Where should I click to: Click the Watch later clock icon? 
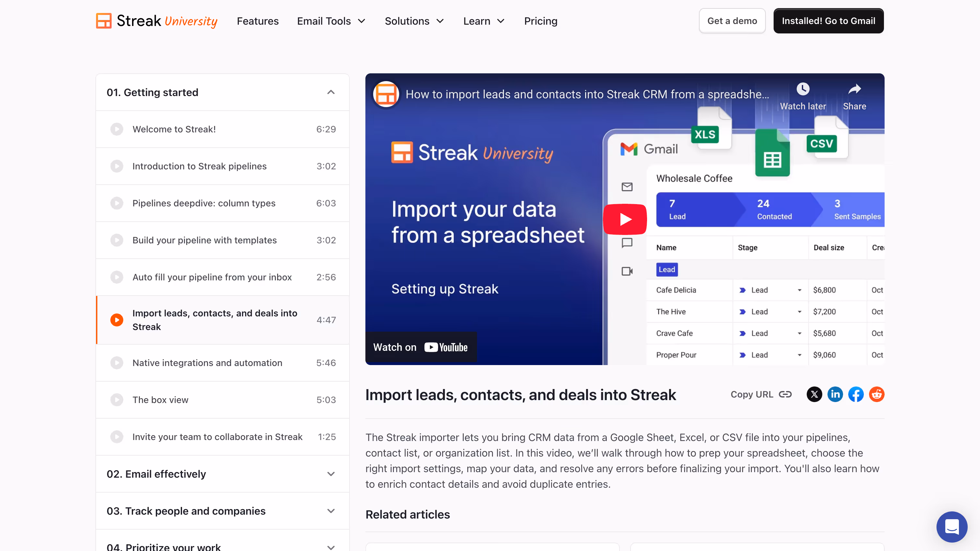[803, 89]
